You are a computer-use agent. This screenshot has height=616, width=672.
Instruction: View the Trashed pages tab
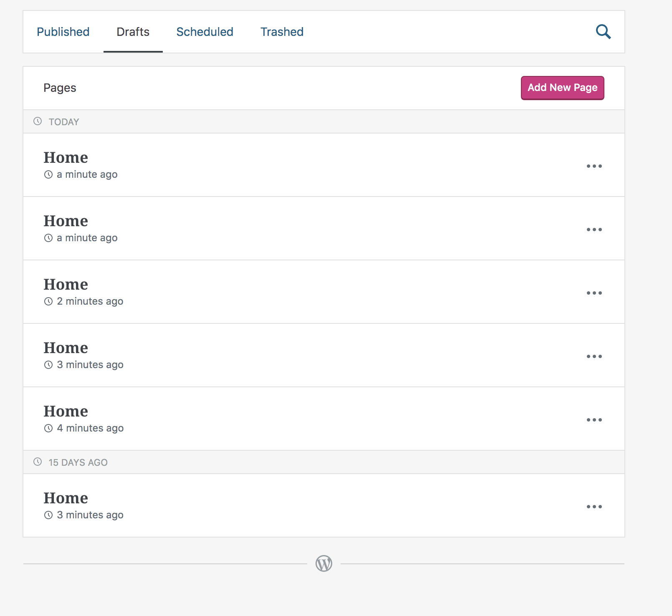(282, 32)
